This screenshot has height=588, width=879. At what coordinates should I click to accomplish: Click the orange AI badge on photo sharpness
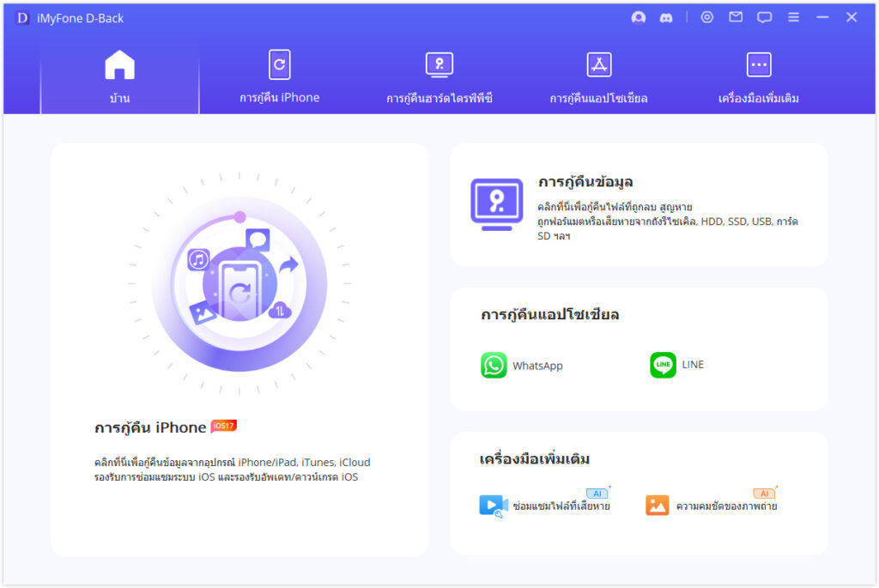[x=764, y=494]
